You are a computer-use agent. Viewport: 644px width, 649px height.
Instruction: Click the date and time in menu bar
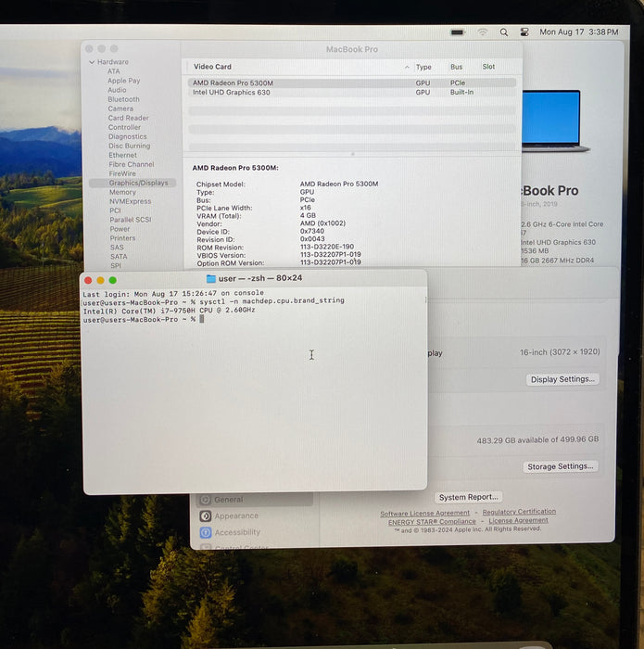pos(578,32)
